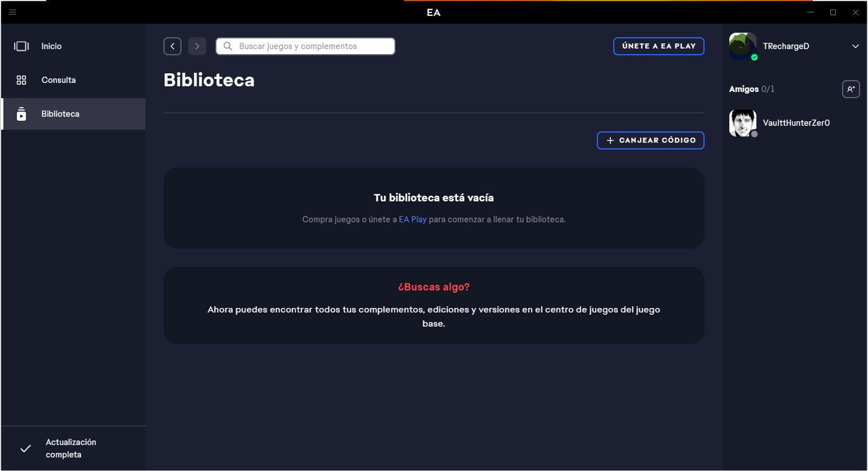Close the EA window
This screenshot has width=868, height=471.
856,12
